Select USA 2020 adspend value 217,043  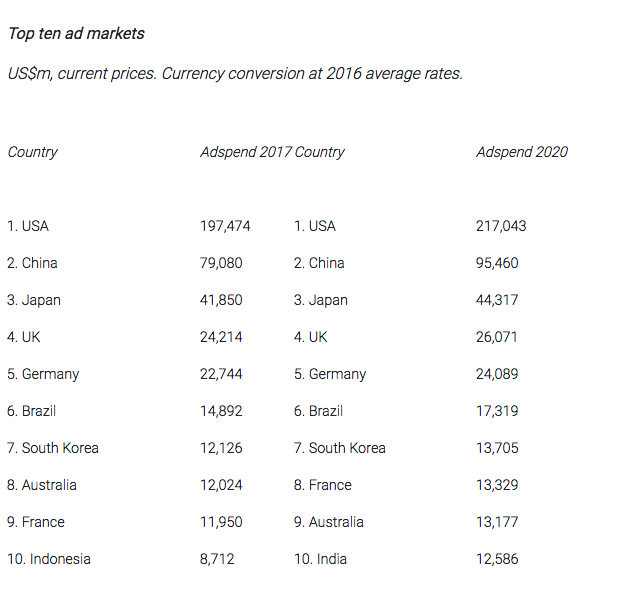coord(501,226)
